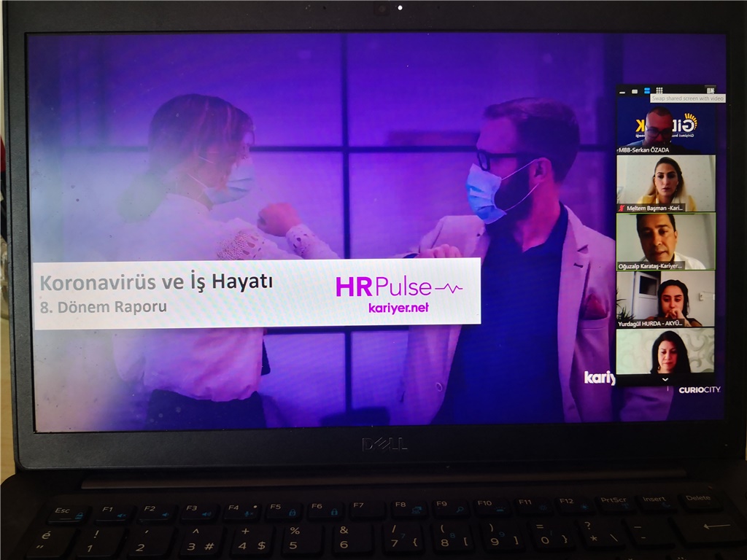Click the Oğuzalp Karataş name label
This screenshot has height=560, width=747.
click(x=651, y=266)
